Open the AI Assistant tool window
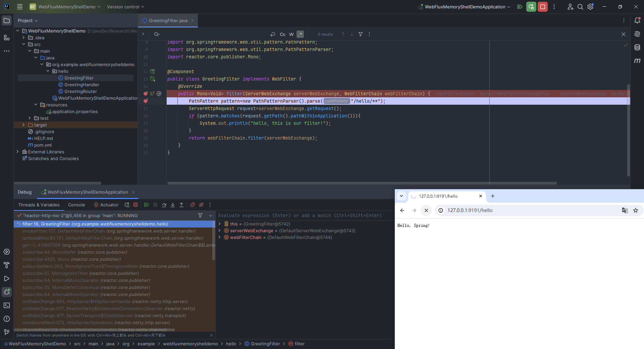The height and width of the screenshot is (349, 644). click(637, 34)
